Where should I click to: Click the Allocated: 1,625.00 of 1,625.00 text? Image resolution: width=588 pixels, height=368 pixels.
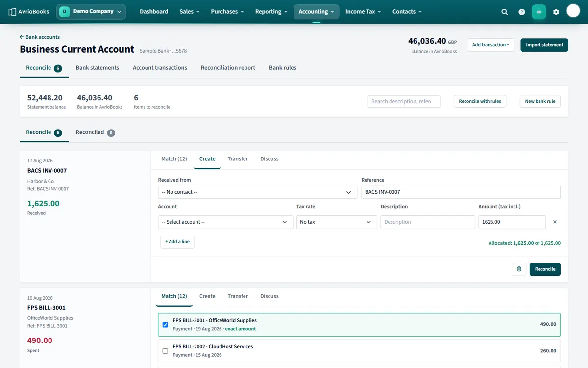(524, 243)
